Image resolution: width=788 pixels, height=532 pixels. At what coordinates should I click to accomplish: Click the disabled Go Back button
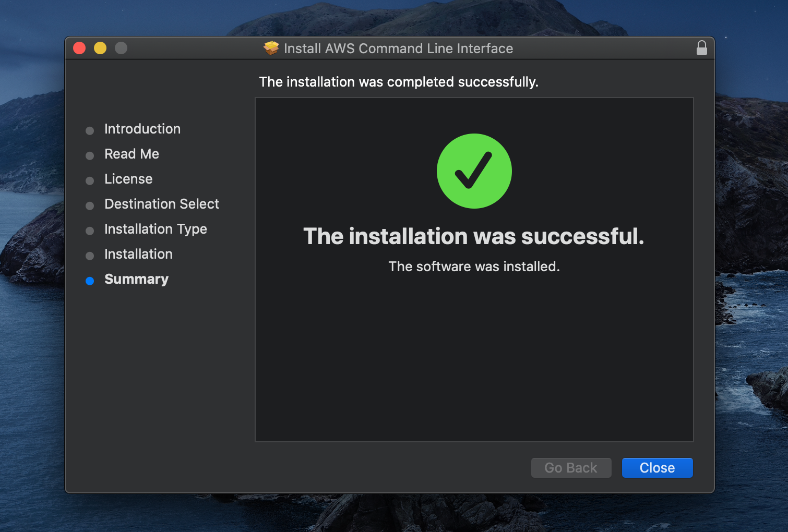coord(571,468)
